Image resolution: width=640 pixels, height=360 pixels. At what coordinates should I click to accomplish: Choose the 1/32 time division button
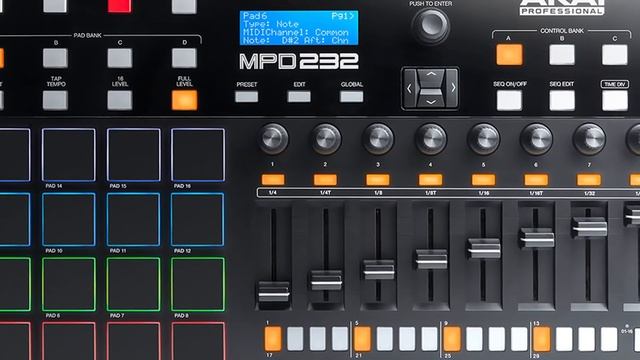[589, 180]
